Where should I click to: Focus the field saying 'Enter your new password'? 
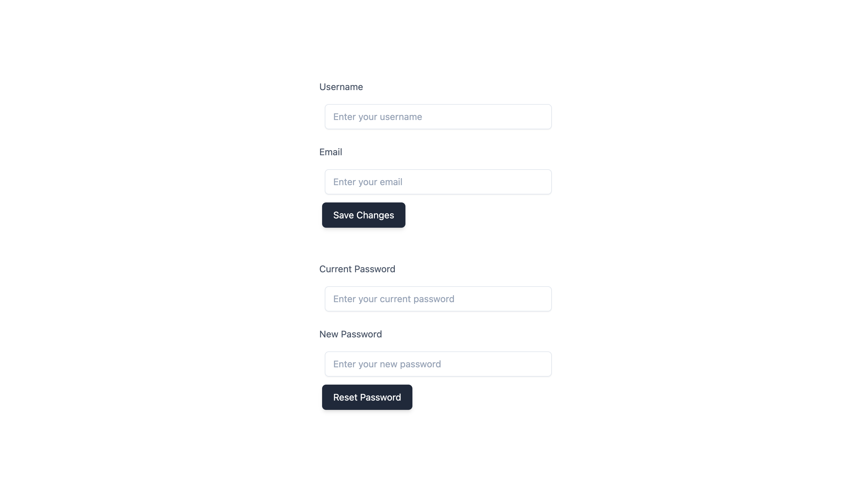tap(438, 364)
